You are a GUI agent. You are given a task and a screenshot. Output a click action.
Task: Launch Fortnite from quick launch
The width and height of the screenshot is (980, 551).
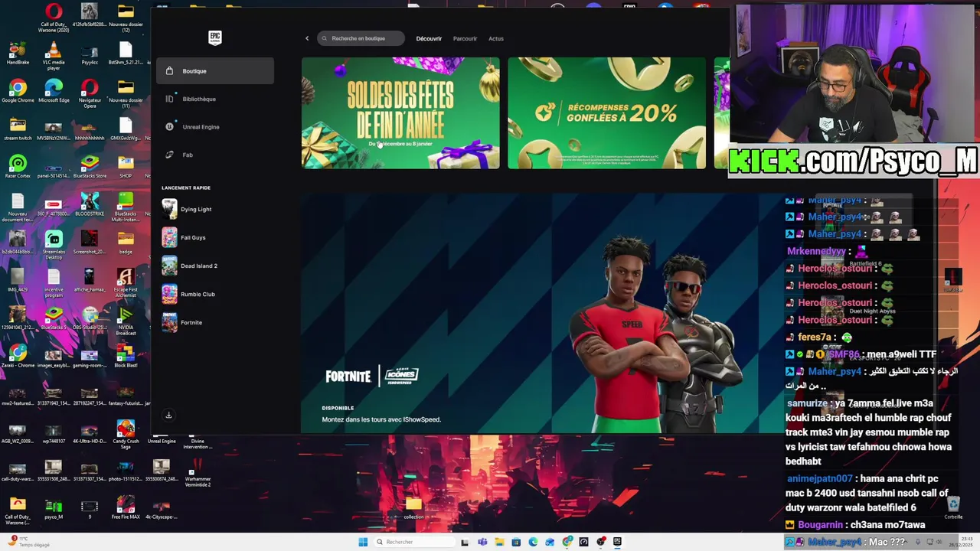(x=215, y=322)
